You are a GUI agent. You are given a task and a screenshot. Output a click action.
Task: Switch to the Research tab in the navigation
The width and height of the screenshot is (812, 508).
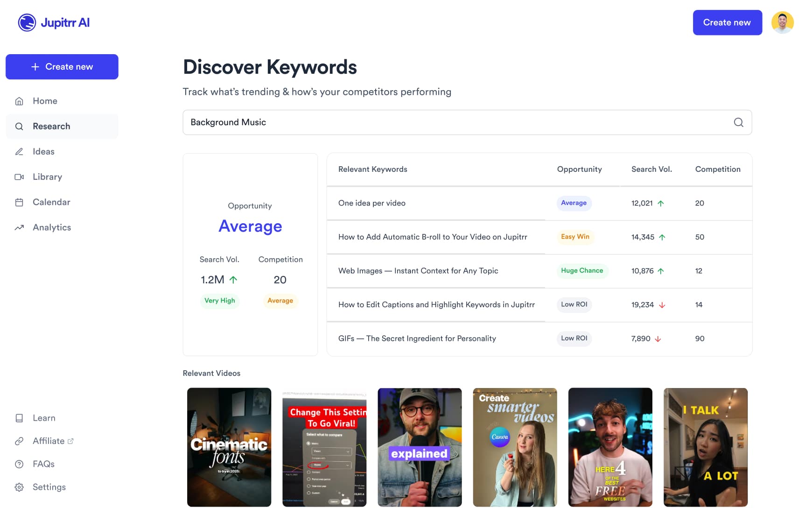(51, 126)
